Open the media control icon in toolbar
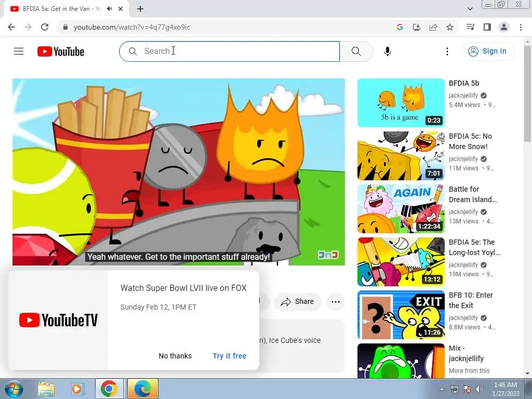 pyautogui.click(x=470, y=27)
